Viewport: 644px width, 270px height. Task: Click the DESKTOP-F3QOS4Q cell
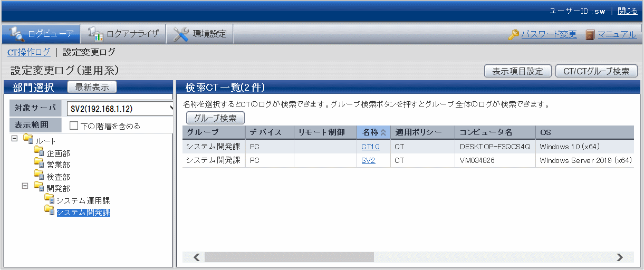point(495,147)
